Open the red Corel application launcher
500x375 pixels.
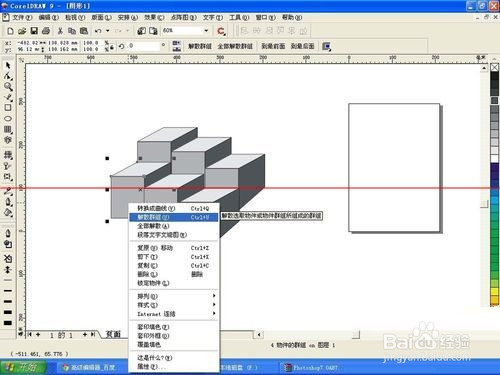point(221,31)
